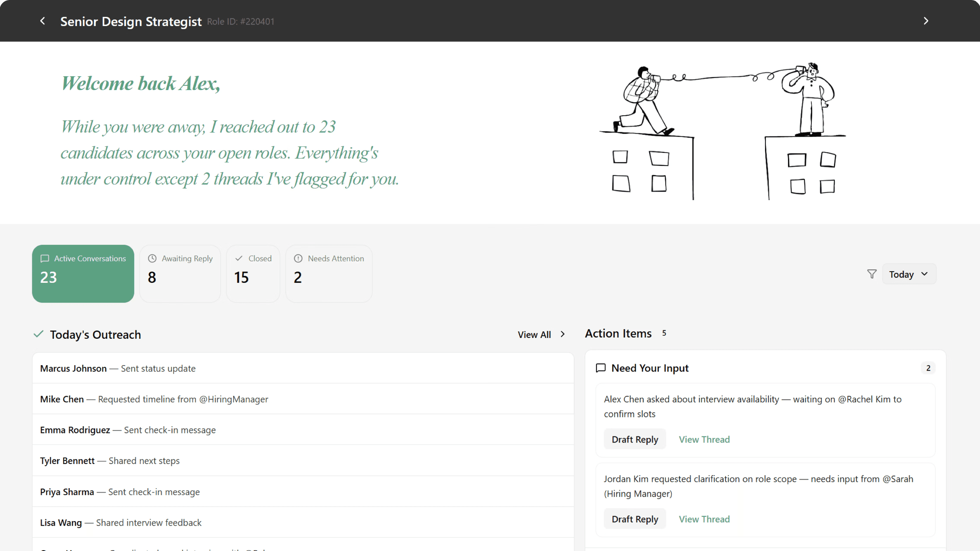
Task: Open Lisa Wang shared interview feedback row
Action: pyautogui.click(x=303, y=522)
